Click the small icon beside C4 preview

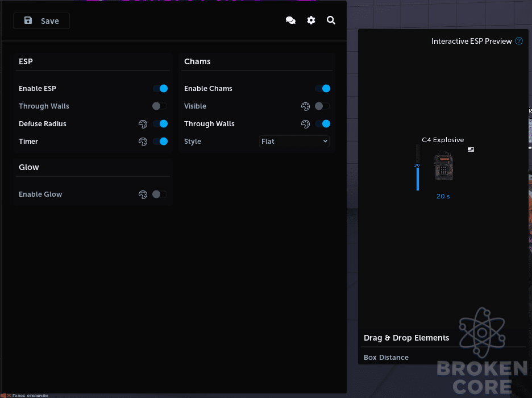471,150
